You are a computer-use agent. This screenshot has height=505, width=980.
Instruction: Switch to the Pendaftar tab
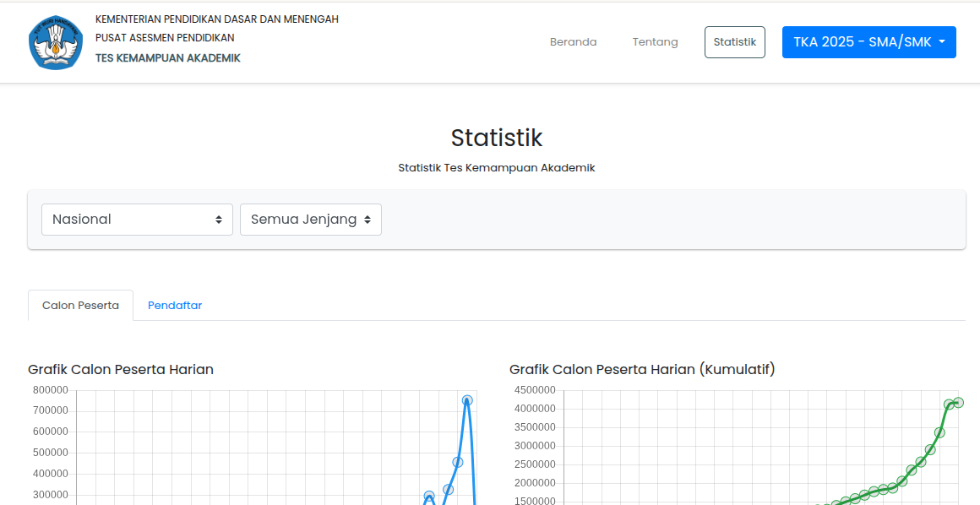click(x=174, y=306)
